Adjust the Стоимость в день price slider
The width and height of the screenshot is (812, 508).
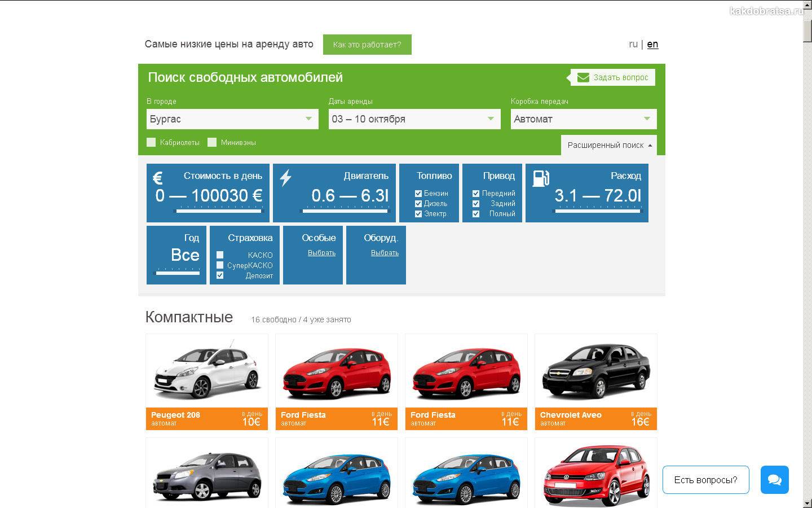click(219, 211)
